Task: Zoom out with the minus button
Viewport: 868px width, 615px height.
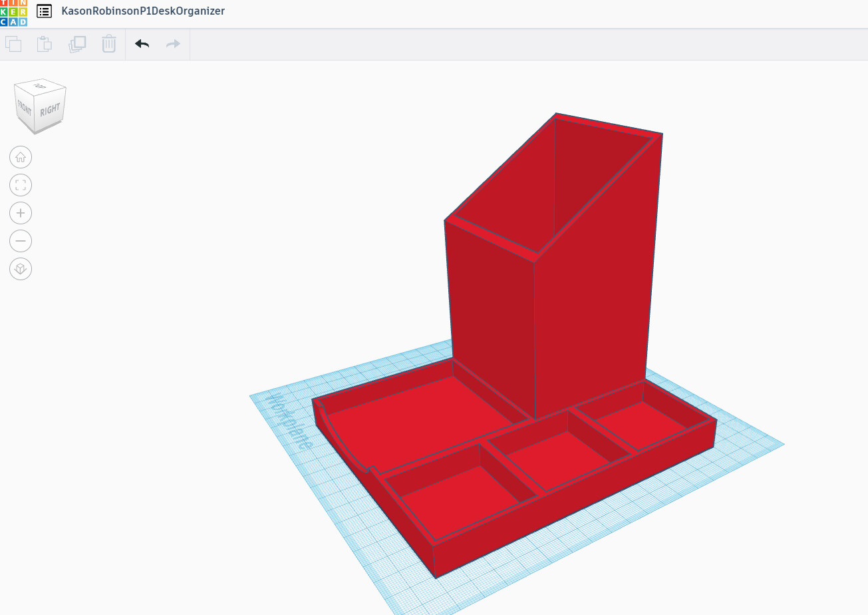Action: click(21, 240)
